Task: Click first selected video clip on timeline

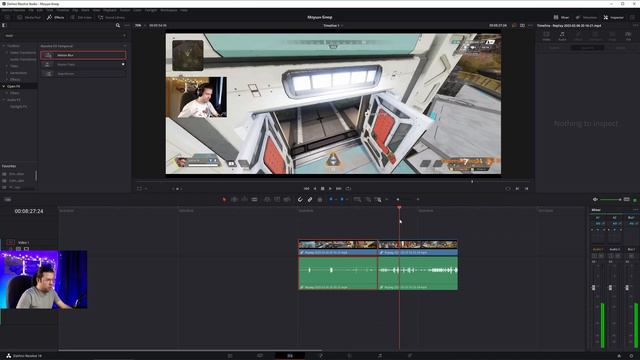Action: tap(338, 248)
